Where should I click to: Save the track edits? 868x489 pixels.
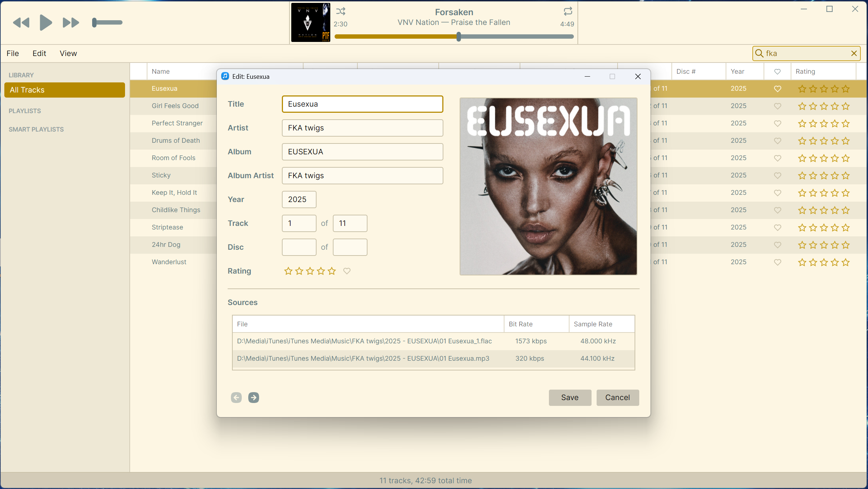[570, 398]
